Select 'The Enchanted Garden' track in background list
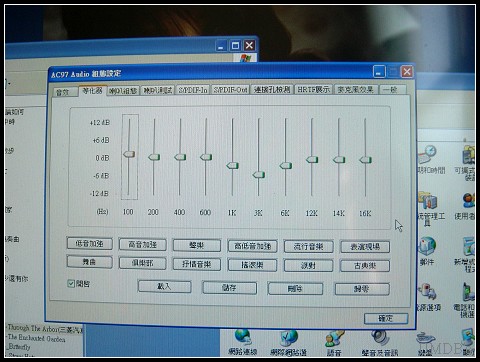The image size is (480, 362). (36, 338)
